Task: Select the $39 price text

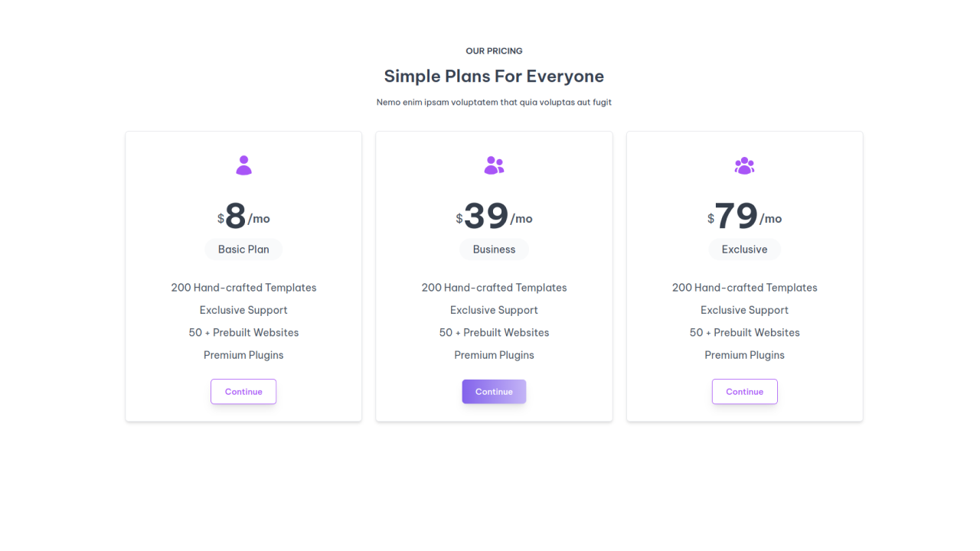Action: (494, 217)
